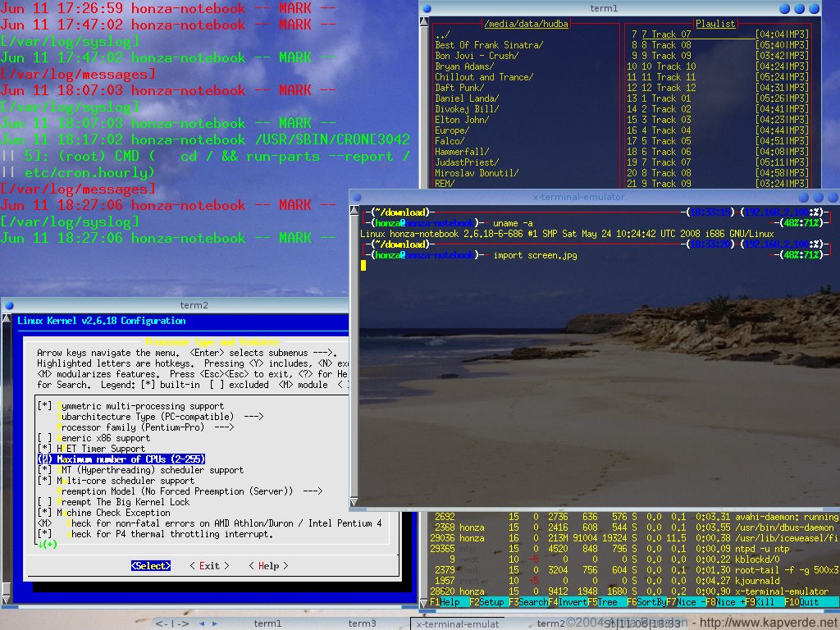Open the Best Of Frank Sinatra/ folder
This screenshot has width=840, height=630.
(x=489, y=46)
